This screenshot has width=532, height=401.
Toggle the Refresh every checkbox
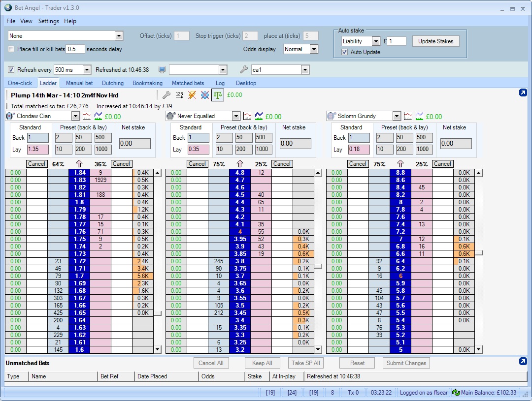11,70
